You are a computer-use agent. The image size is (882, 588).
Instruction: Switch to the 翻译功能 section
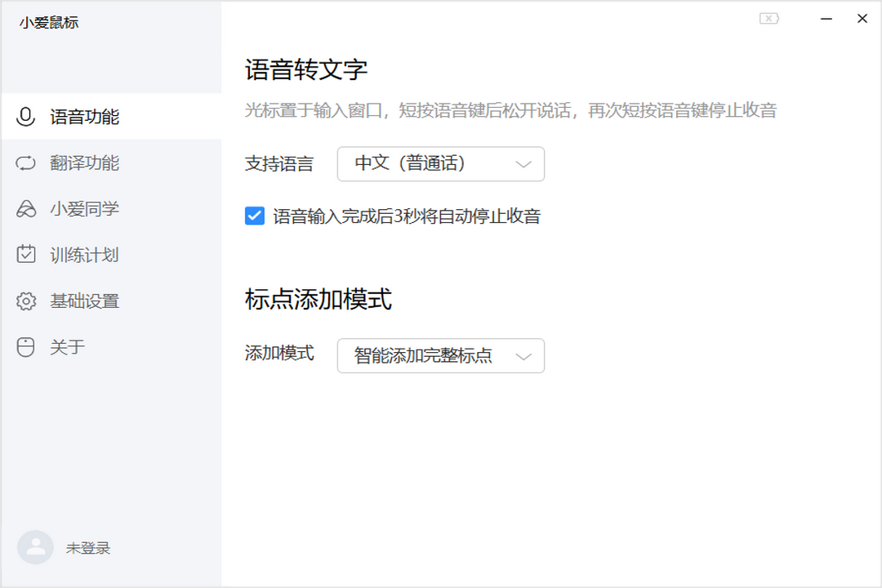coord(86,163)
